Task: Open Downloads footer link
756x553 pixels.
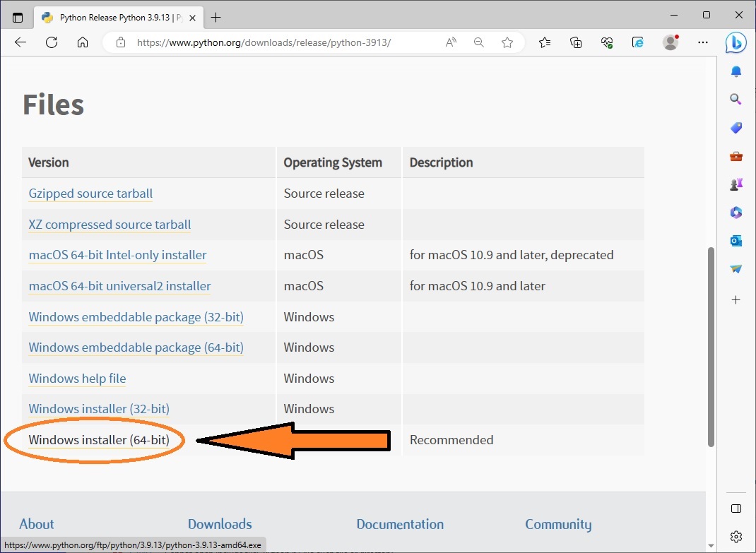Action: click(x=220, y=524)
